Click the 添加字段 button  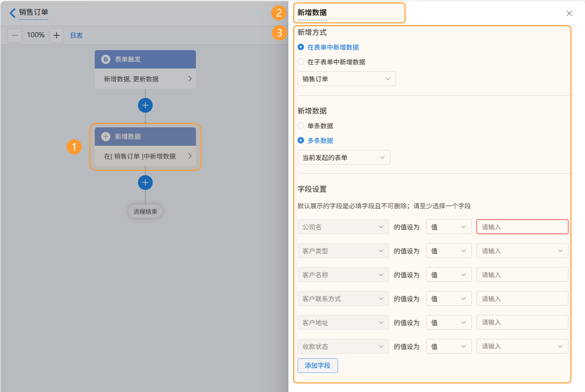tap(317, 365)
